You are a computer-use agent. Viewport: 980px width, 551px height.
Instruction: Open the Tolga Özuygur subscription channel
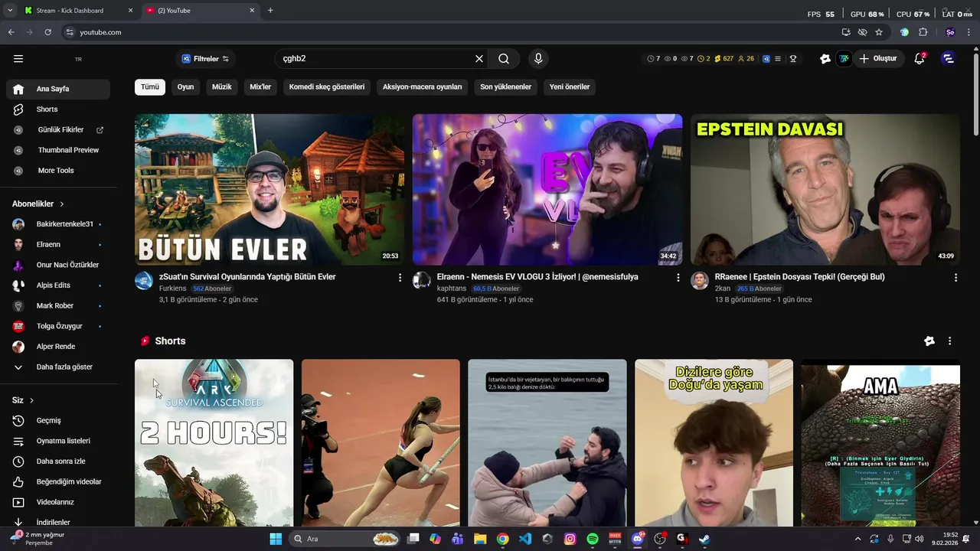pos(58,326)
